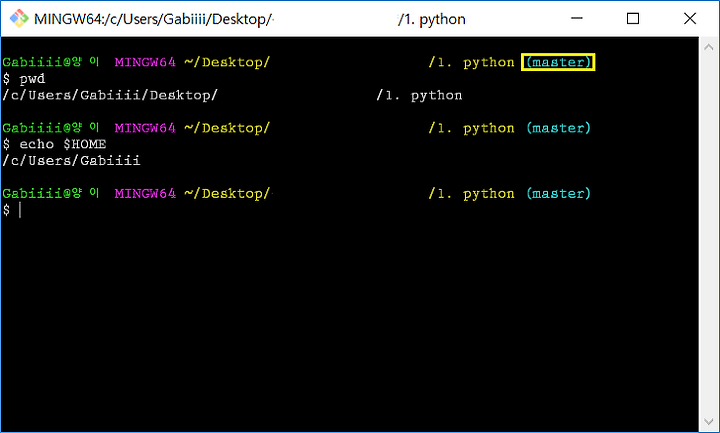Click the '/1. python' text in pwd output
Screen dimensions: 720x433
coord(419,96)
